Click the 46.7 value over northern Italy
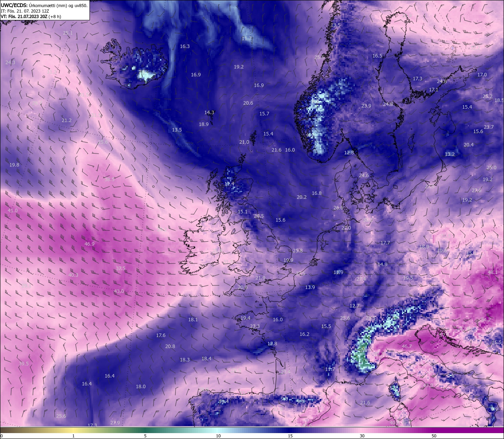The width and height of the screenshot is (504, 439). (407, 346)
